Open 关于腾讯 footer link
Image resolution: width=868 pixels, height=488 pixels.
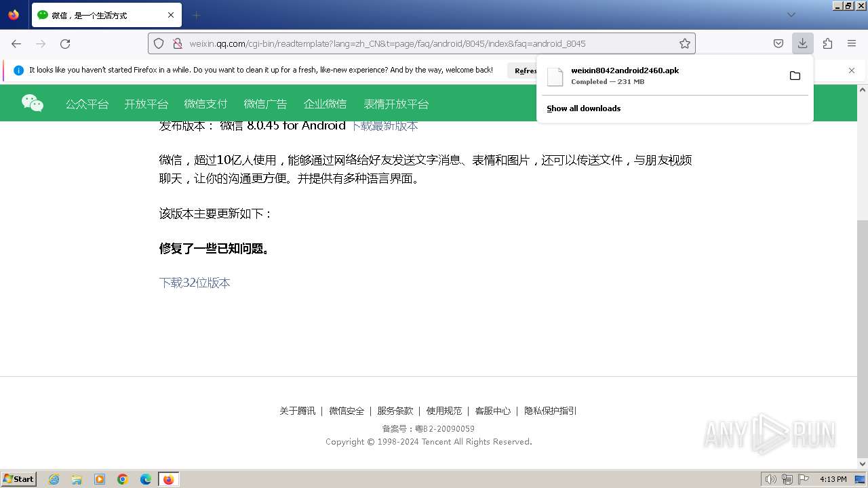297,411
